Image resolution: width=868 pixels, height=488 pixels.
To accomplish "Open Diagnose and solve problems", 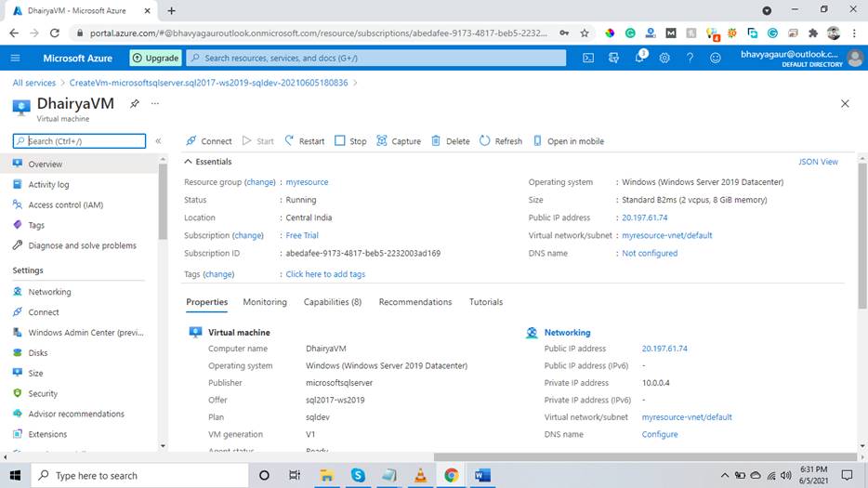I will (x=80, y=245).
